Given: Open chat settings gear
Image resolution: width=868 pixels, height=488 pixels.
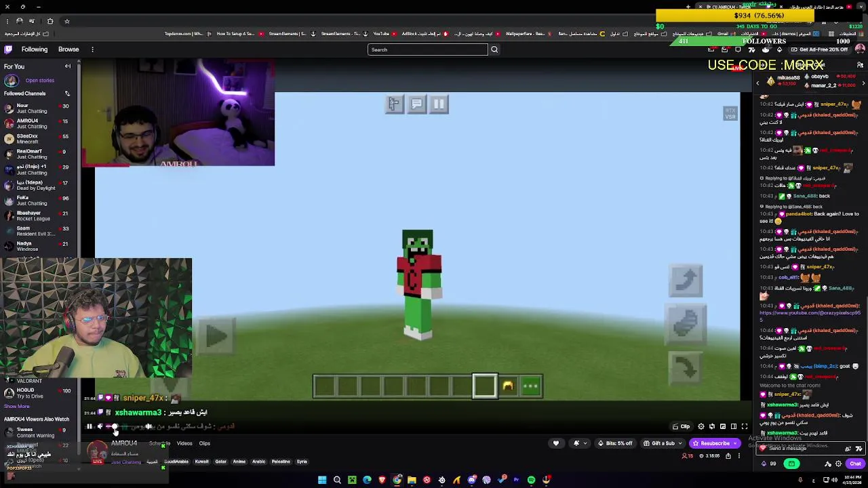Looking at the screenshot, I should tap(839, 464).
